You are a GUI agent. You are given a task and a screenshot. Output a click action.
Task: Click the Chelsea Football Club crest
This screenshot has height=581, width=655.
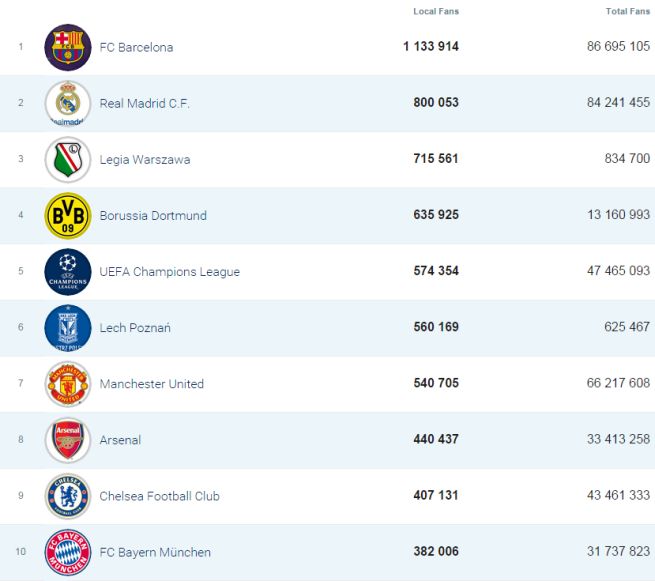[68, 495]
